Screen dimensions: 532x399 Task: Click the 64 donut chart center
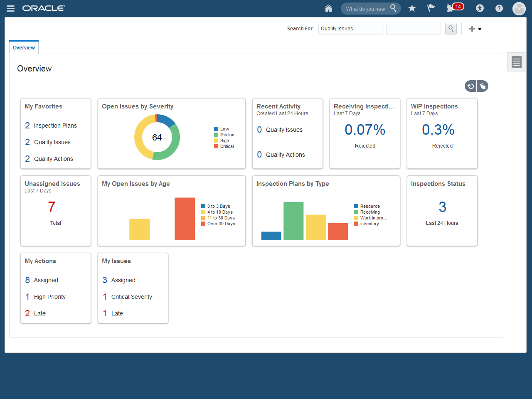pos(157,138)
